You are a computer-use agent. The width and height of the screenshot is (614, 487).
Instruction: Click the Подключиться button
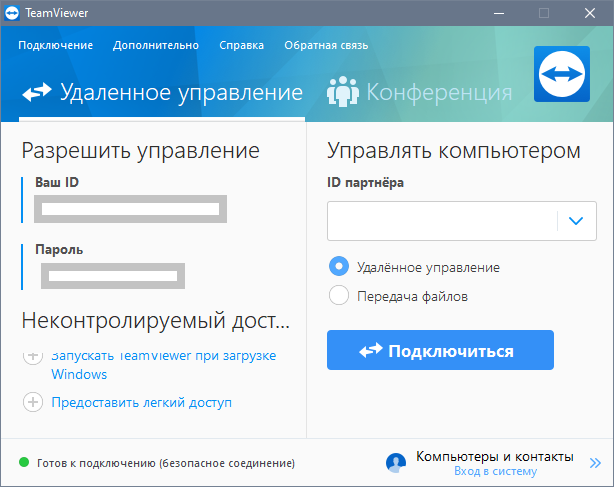441,350
